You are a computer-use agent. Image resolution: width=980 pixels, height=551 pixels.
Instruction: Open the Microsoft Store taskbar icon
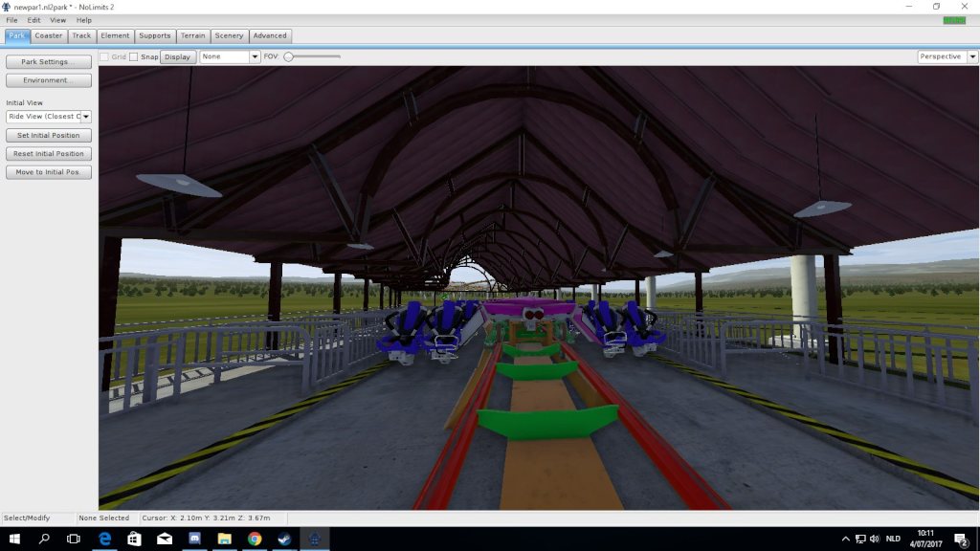click(134, 539)
